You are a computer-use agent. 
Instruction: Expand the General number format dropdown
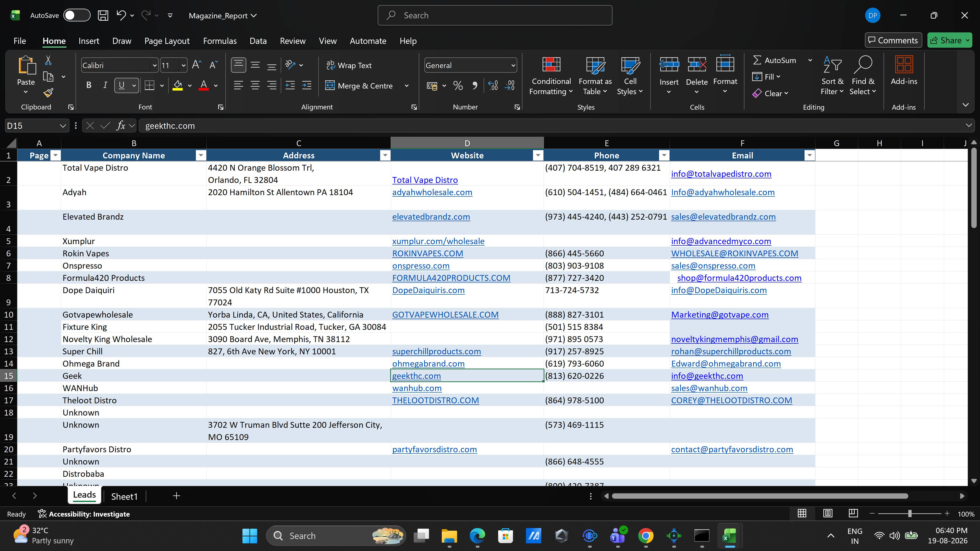click(513, 65)
